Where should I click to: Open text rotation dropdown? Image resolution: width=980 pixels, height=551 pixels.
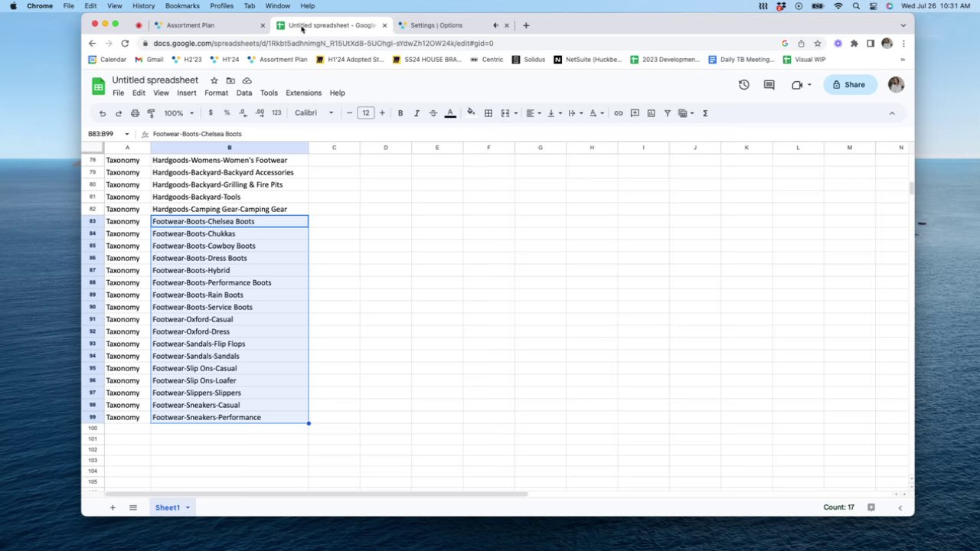point(596,113)
